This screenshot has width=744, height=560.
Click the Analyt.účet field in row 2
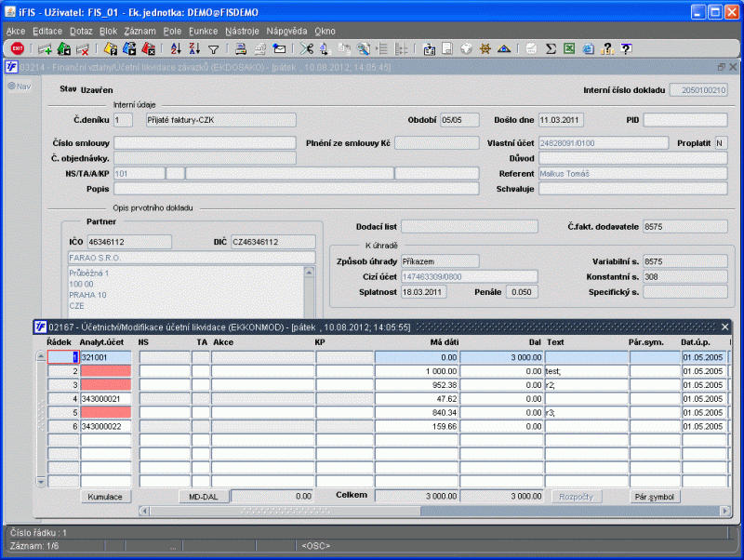(x=105, y=370)
